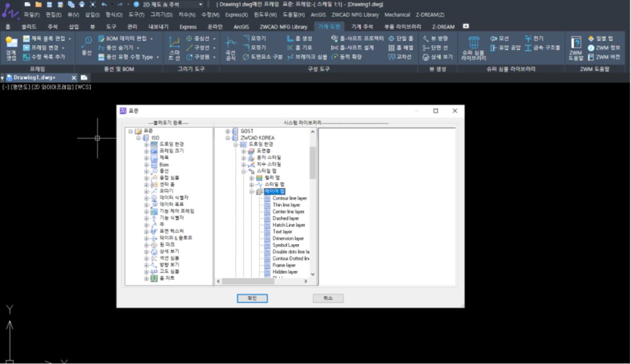
Task: Open the 파일(F) menu
Action: click(32, 15)
